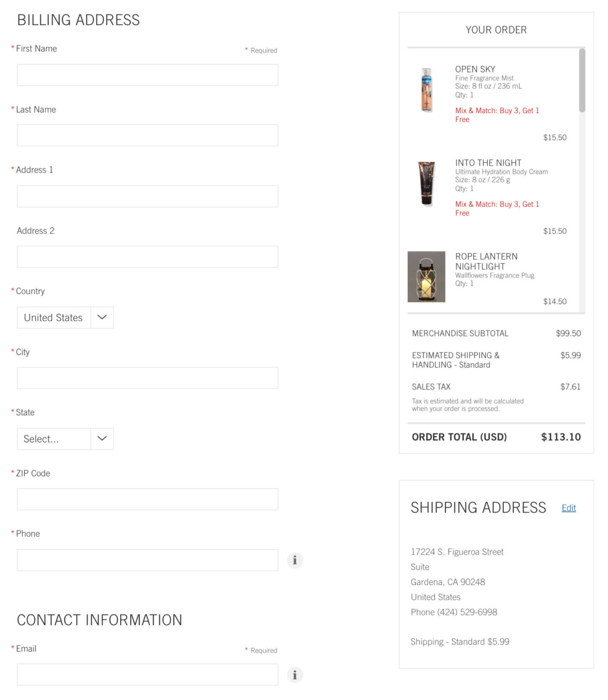Image resolution: width=608 pixels, height=700 pixels.
Task: Click the City input field
Action: 147,377
